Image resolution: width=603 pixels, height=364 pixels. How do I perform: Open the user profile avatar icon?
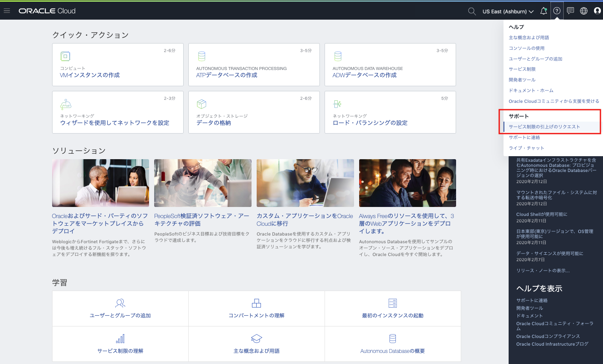point(597,11)
